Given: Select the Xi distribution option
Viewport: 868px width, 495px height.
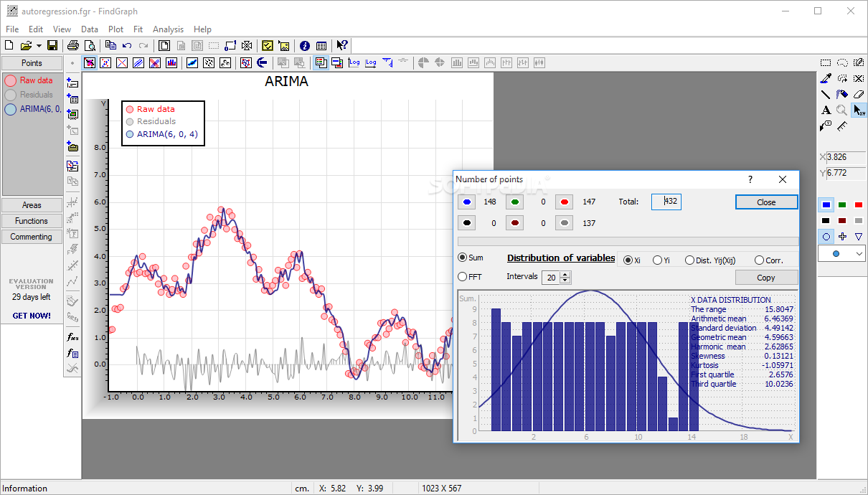Looking at the screenshot, I should (x=628, y=260).
